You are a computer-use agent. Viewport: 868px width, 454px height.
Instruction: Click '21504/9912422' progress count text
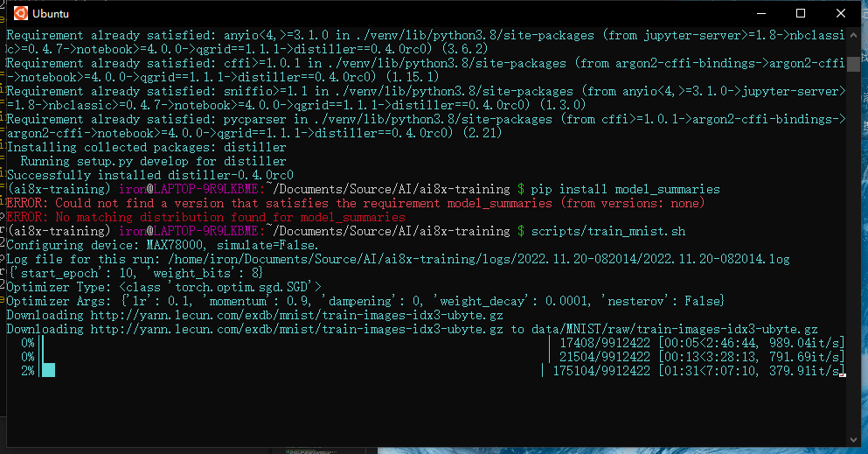pyautogui.click(x=605, y=357)
